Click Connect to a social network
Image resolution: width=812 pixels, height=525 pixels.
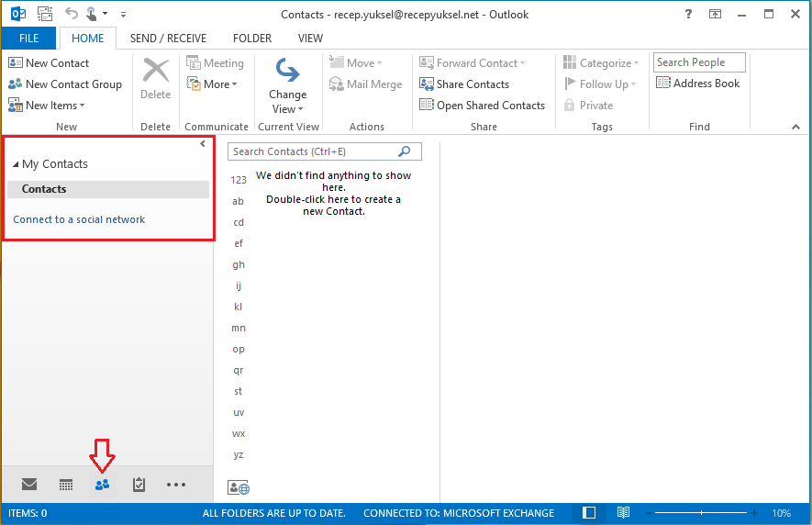pyautogui.click(x=79, y=219)
